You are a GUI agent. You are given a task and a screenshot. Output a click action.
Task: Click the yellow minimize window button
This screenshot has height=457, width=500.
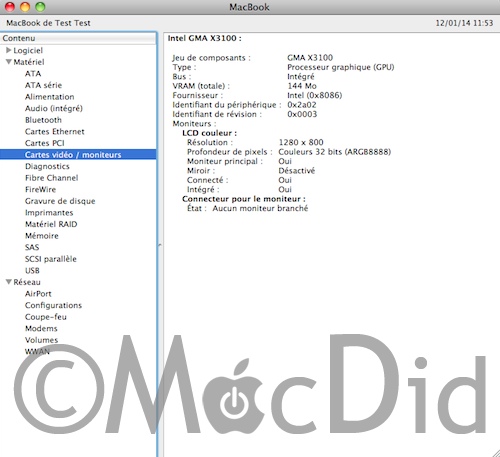pos(25,7)
